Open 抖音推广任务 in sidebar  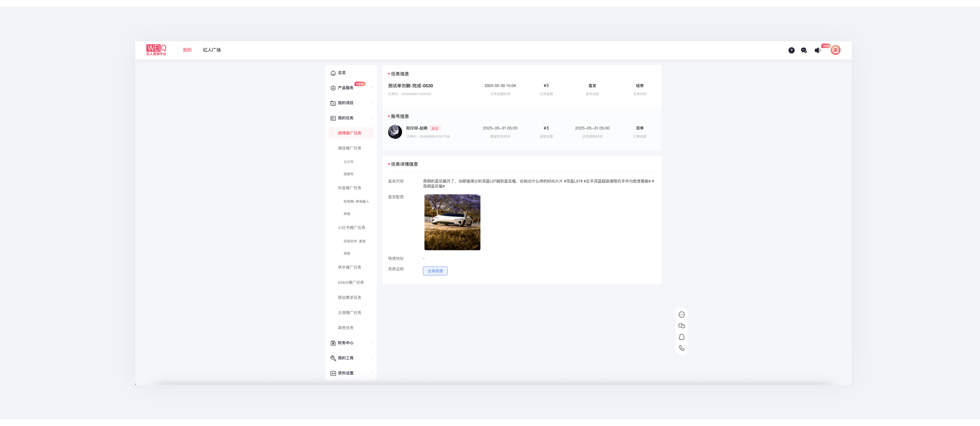(x=349, y=188)
